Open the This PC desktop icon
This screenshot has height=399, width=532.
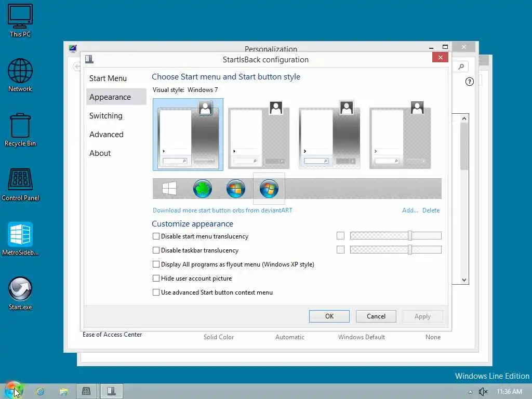[20, 20]
